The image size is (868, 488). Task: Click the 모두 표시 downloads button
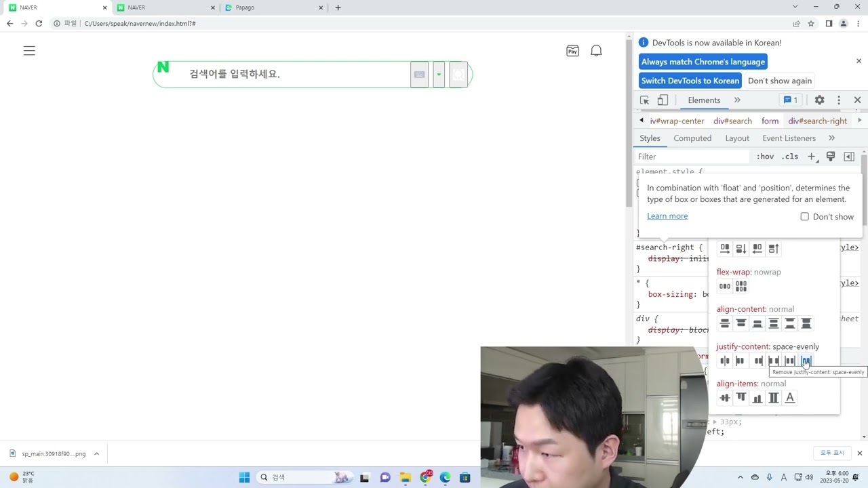tap(833, 453)
